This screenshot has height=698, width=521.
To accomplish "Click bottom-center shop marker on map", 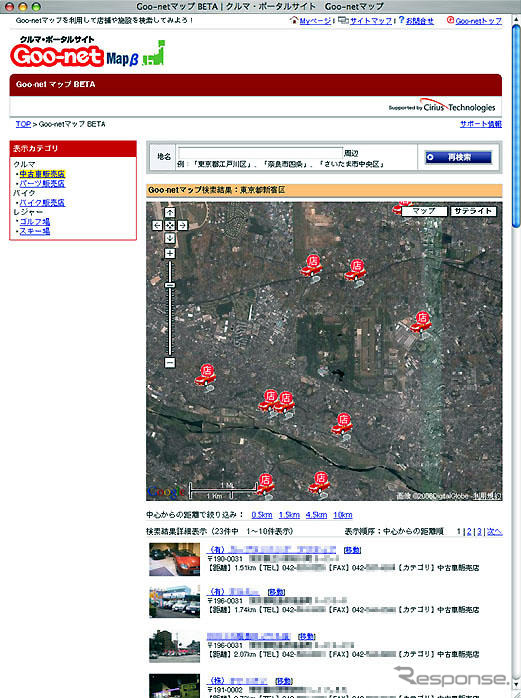I will [319, 483].
